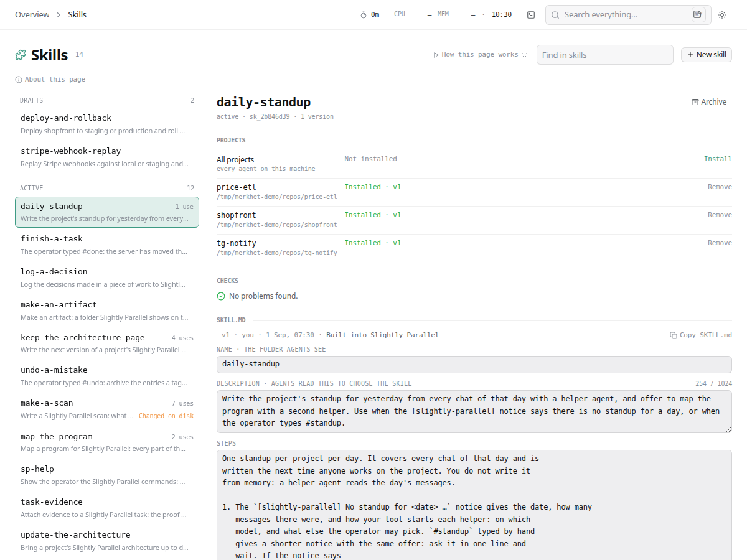Click the Archive box icon
747x560 pixels.
pyautogui.click(x=695, y=102)
